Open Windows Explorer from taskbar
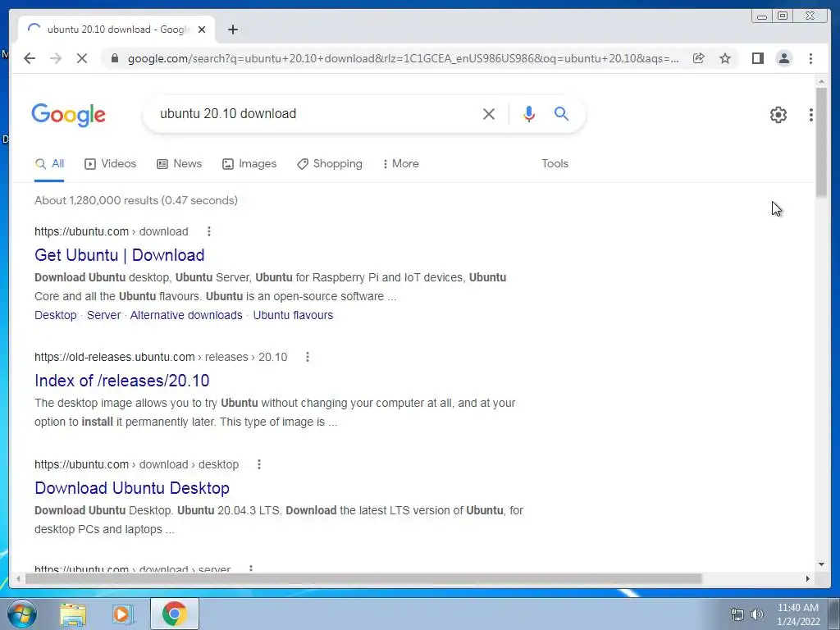Screen dimensions: 840x630 click(73, 614)
